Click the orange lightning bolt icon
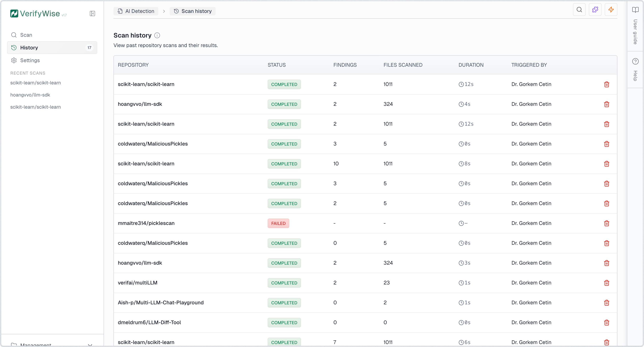 pyautogui.click(x=611, y=10)
